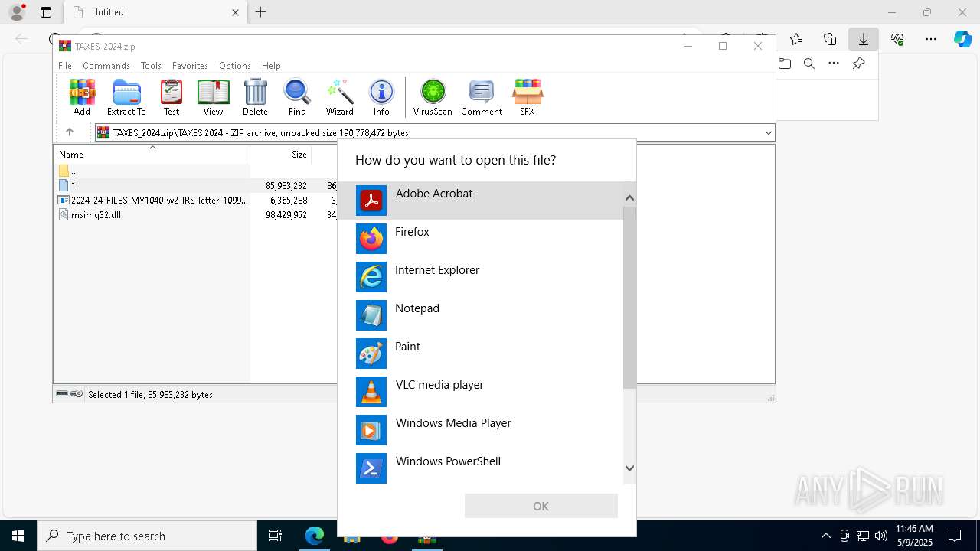
Task: Click the Info toolbar icon
Action: coord(381,97)
